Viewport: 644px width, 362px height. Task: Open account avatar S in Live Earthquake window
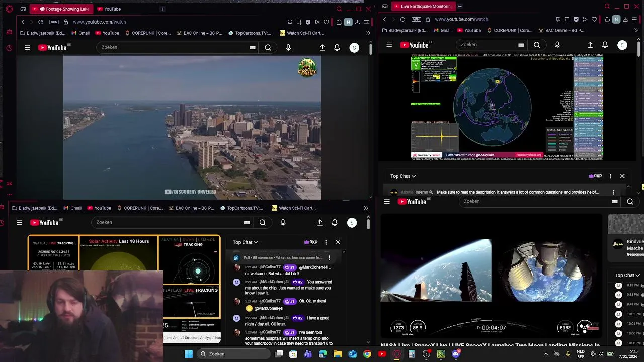(x=622, y=45)
